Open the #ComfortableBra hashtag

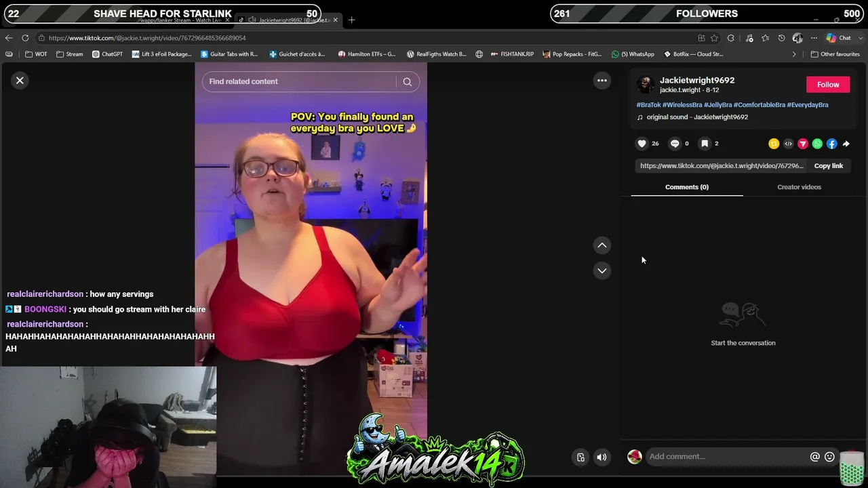[759, 105]
